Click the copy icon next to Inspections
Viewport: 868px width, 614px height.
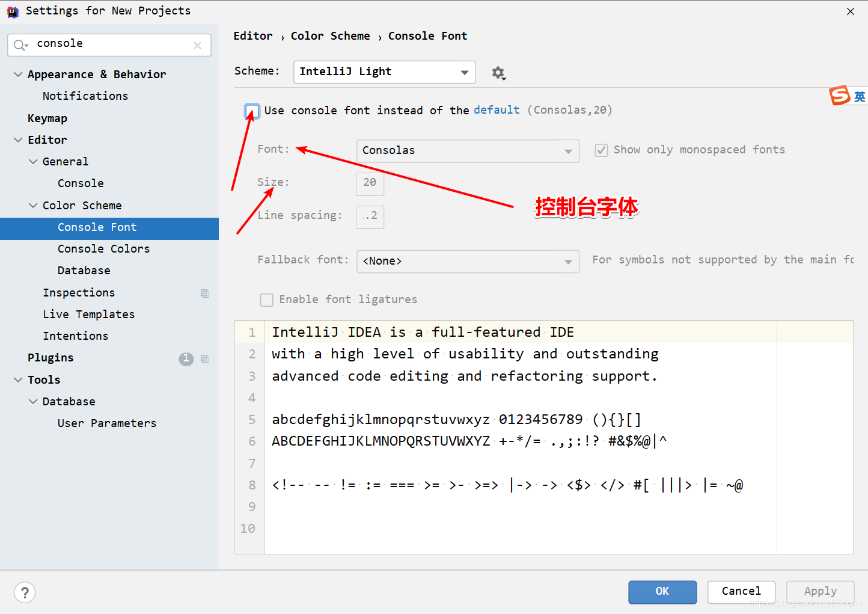coord(204,293)
